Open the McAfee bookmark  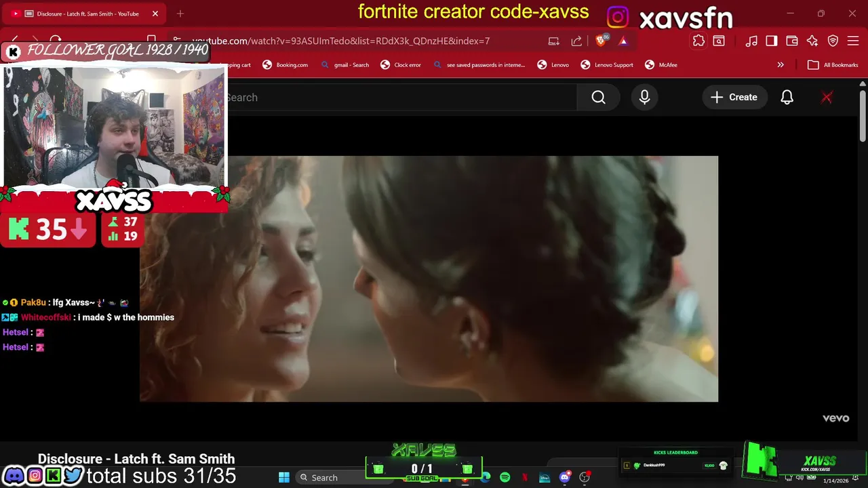pyautogui.click(x=661, y=65)
